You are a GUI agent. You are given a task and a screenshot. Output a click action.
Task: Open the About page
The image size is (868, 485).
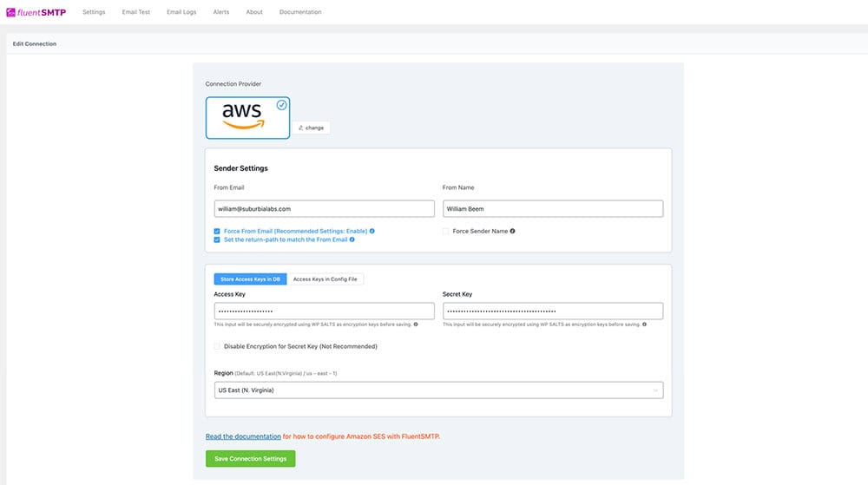[254, 12]
